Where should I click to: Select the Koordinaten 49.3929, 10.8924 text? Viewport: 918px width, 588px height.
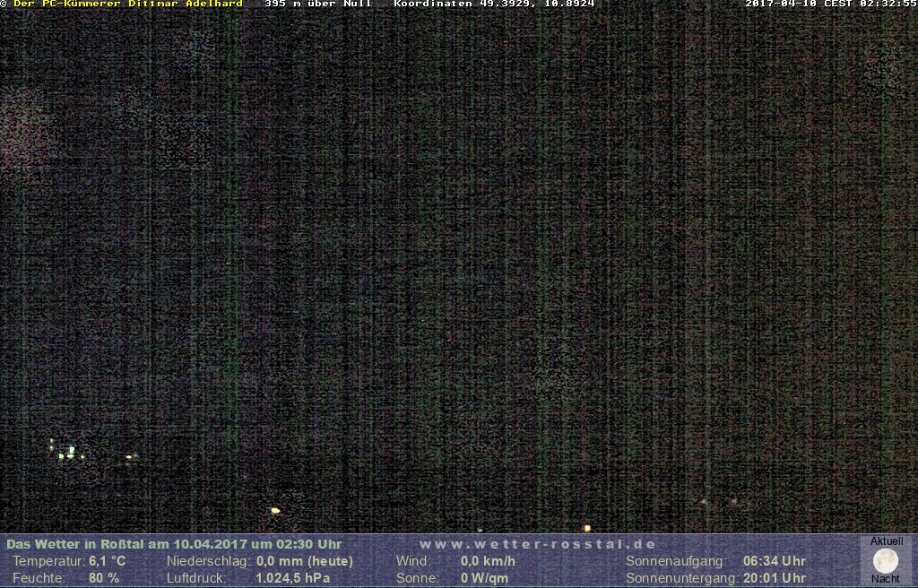494,4
